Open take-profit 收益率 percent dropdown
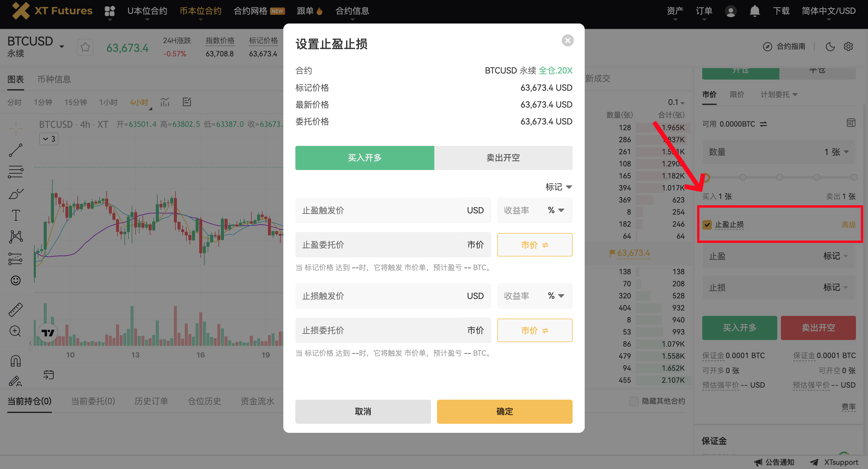This screenshot has width=868, height=469. pos(556,210)
